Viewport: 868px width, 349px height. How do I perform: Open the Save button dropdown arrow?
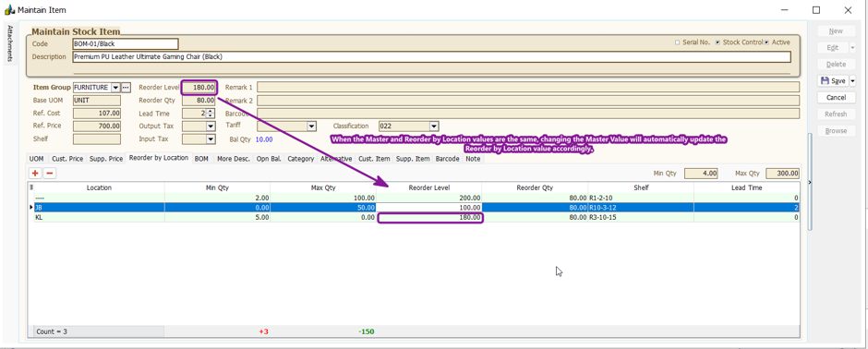pyautogui.click(x=852, y=80)
